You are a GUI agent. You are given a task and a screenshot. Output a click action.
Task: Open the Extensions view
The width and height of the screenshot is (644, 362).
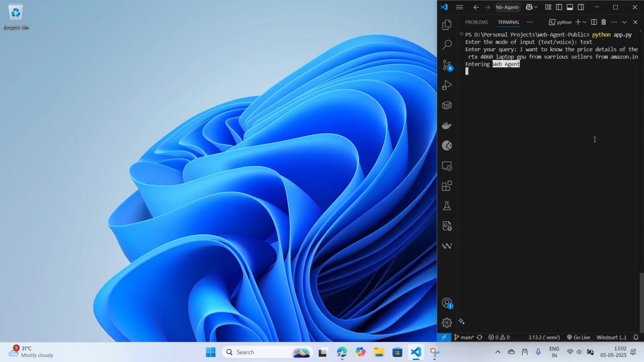click(446, 186)
